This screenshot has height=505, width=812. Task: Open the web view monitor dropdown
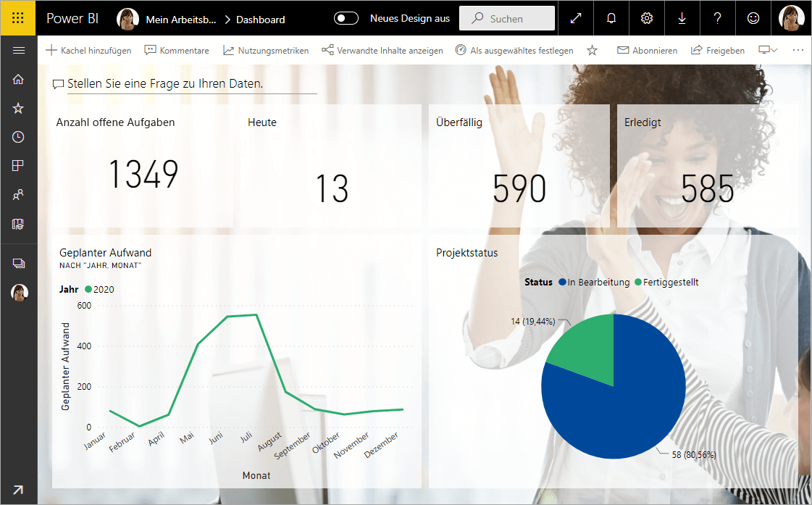(x=768, y=50)
